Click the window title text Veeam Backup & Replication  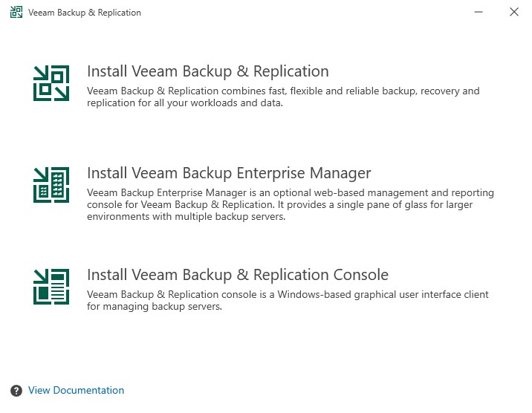84,13
